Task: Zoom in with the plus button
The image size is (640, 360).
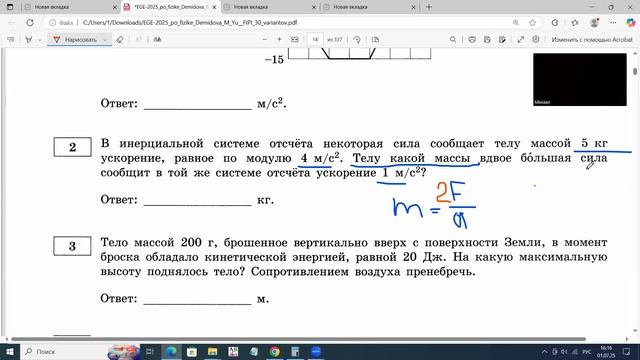Action: point(280,40)
